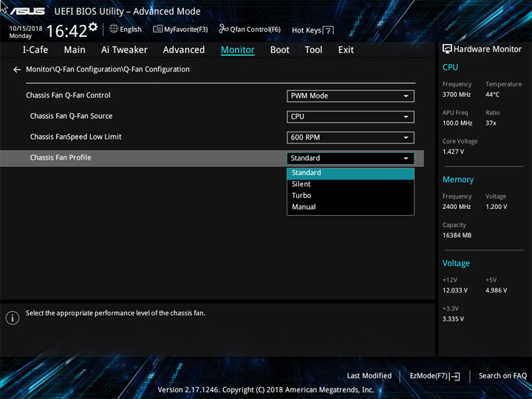Choose Standard in the profile list
The image size is (532, 399).
pos(350,173)
